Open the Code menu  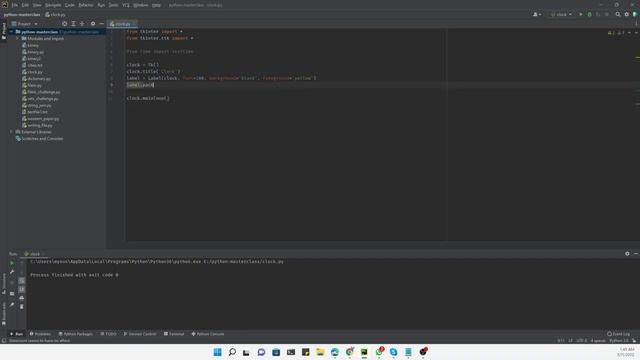70,5
